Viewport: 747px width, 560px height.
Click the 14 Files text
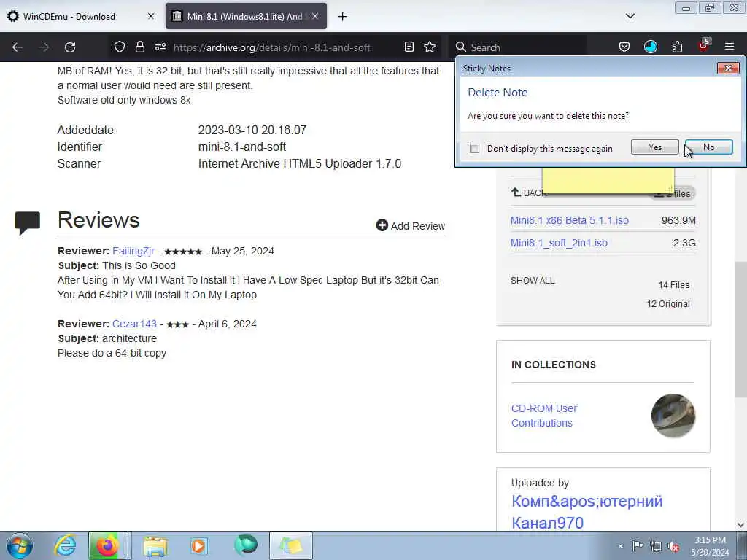tap(673, 285)
